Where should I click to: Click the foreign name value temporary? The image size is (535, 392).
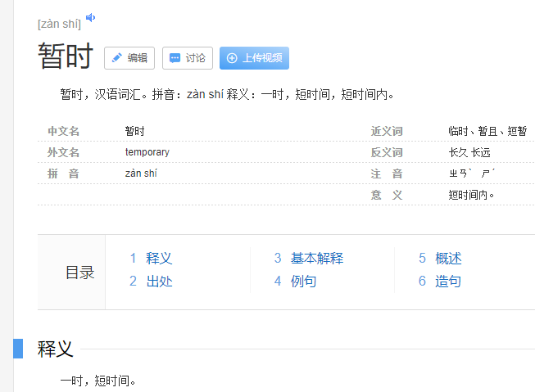(147, 152)
